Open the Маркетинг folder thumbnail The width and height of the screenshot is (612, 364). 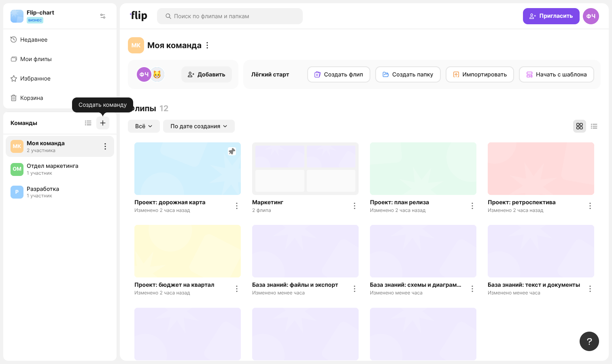pyautogui.click(x=305, y=169)
